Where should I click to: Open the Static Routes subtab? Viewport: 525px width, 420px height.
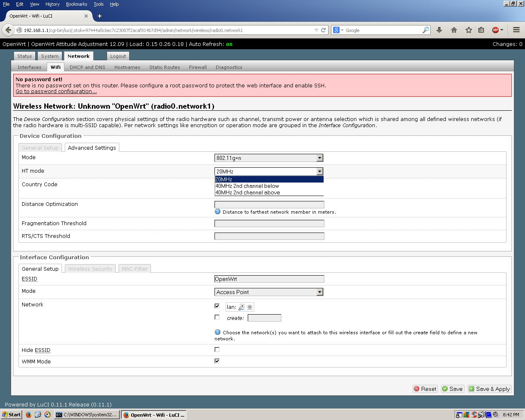click(164, 67)
